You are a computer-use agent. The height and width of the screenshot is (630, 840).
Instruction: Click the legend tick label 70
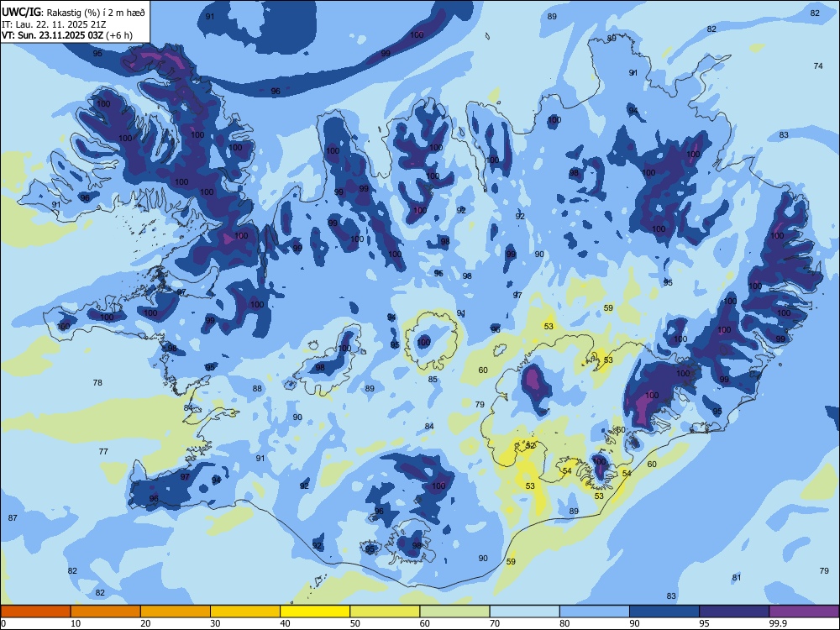495,623
